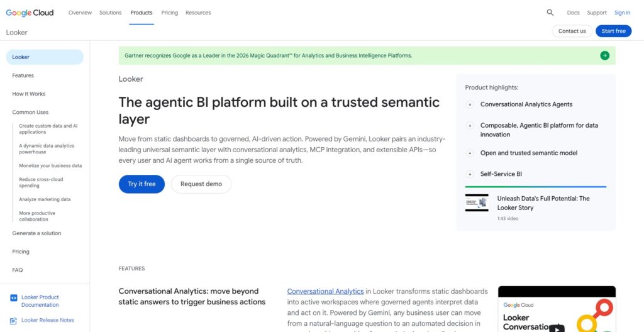644x332 pixels.
Task: Open More productive collaboration
Action: pos(37,216)
